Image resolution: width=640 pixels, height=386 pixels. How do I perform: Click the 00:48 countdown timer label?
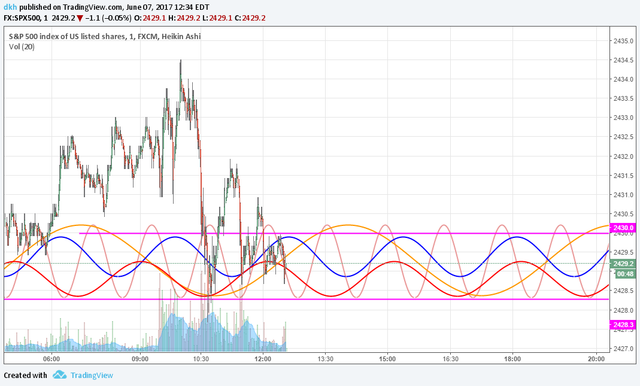point(625,274)
